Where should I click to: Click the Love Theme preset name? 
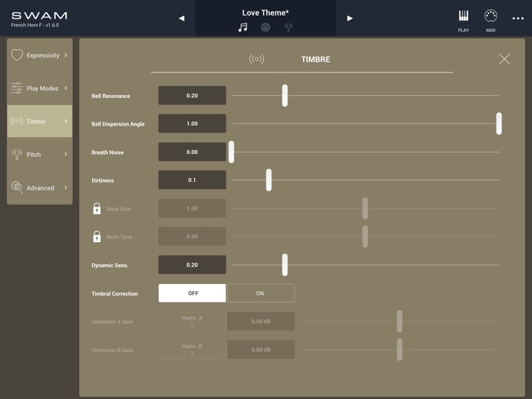coord(265,13)
